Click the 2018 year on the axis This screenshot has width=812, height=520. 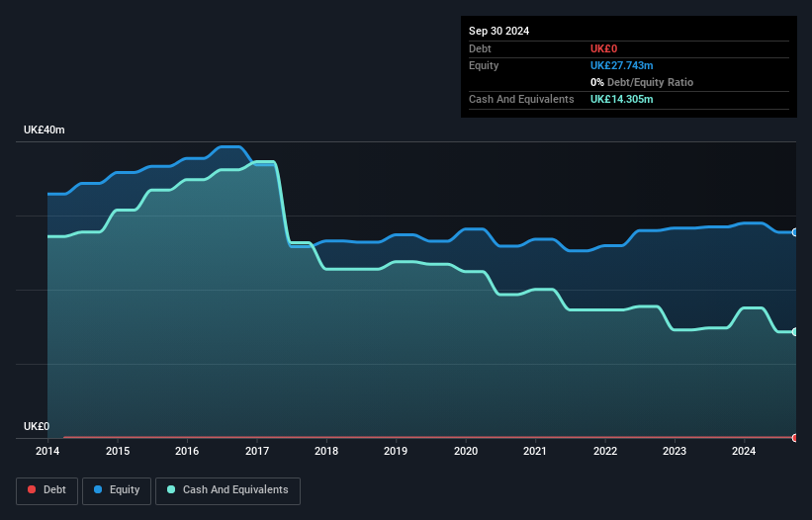click(x=326, y=452)
